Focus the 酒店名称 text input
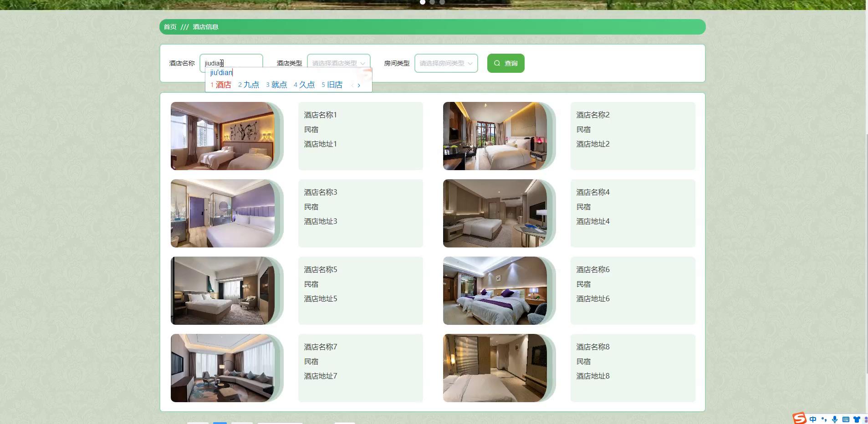The image size is (868, 424). tap(231, 63)
